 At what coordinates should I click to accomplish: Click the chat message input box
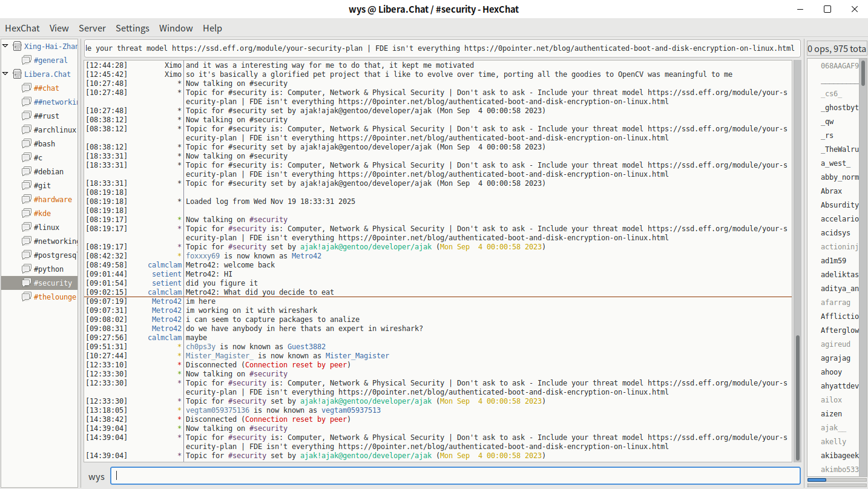(455, 476)
